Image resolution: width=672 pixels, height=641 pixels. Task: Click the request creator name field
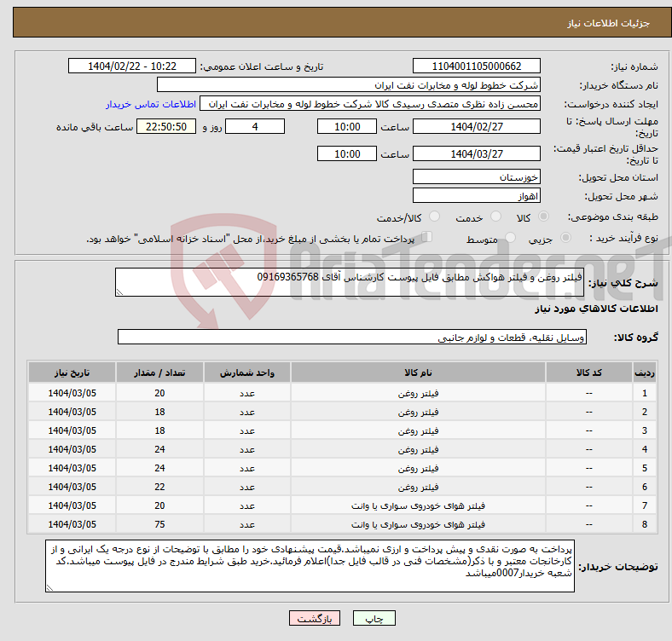pyautogui.click(x=370, y=104)
